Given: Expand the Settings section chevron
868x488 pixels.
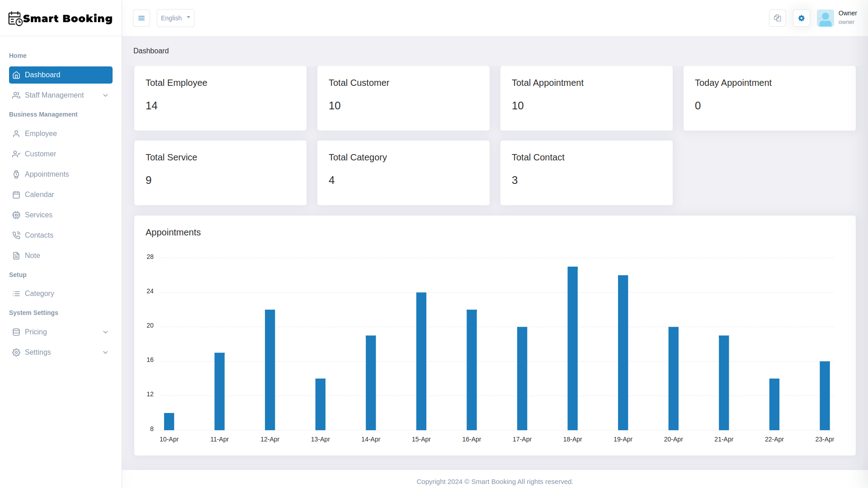Looking at the screenshot, I should [x=105, y=352].
